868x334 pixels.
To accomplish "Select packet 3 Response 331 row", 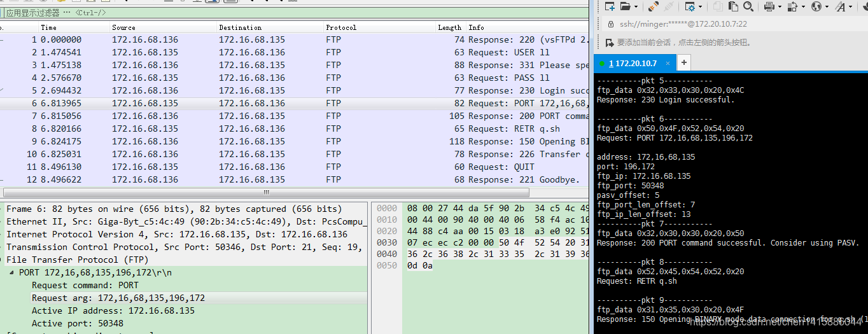I will 295,65.
